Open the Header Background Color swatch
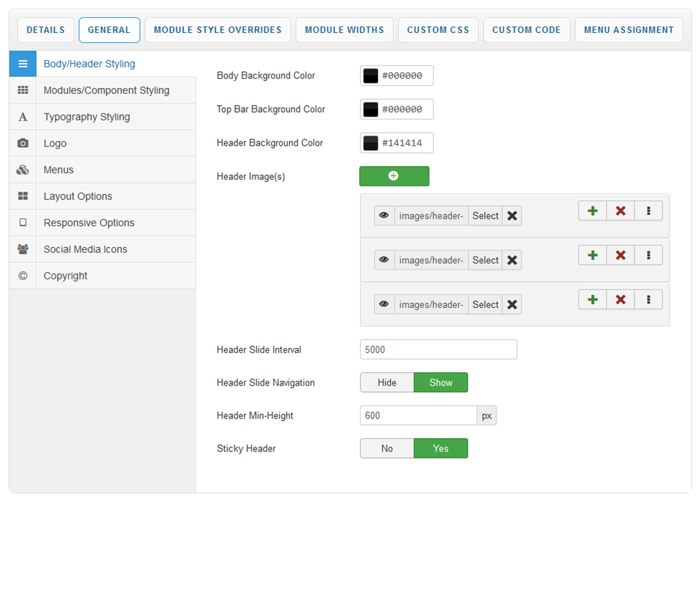This screenshot has width=700, height=590. coord(371,143)
